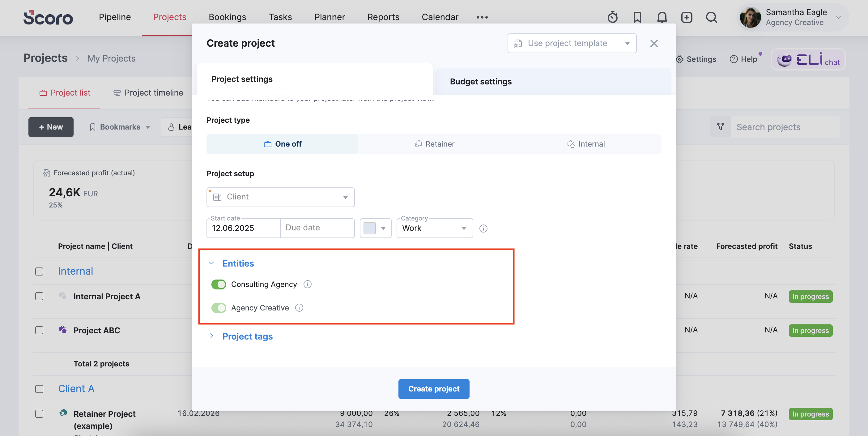Click the filter funnel icon
868x436 pixels.
pos(721,127)
